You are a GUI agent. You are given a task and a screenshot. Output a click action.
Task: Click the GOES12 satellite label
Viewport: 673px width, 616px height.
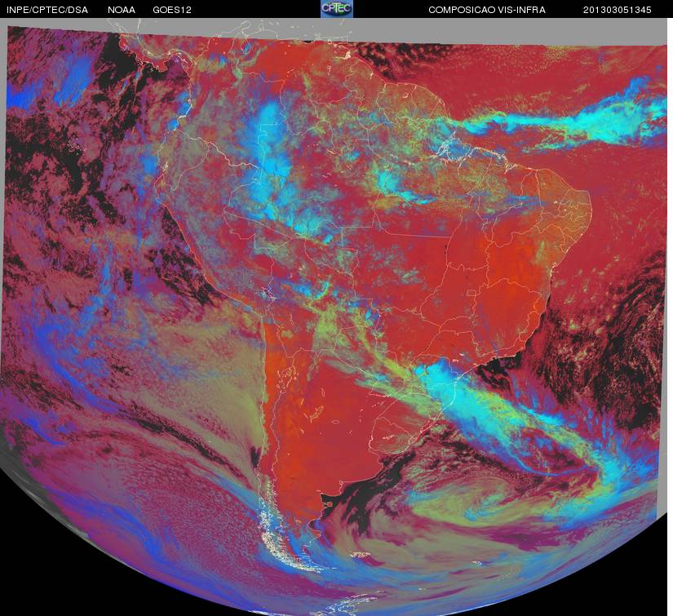tap(172, 10)
